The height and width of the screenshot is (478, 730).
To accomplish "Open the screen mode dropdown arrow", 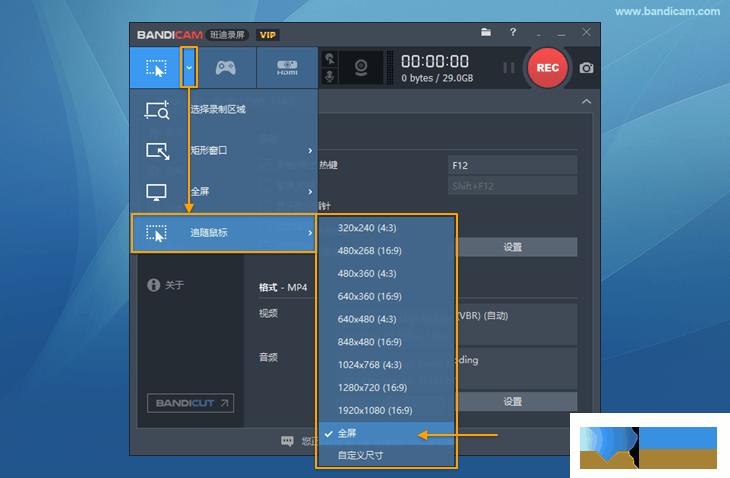I will pos(189,67).
